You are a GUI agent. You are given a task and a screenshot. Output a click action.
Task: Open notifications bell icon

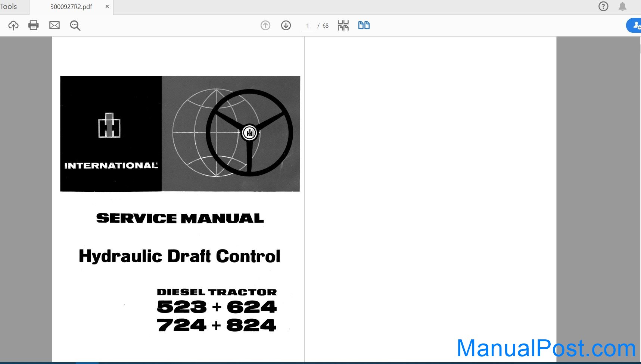click(622, 6)
